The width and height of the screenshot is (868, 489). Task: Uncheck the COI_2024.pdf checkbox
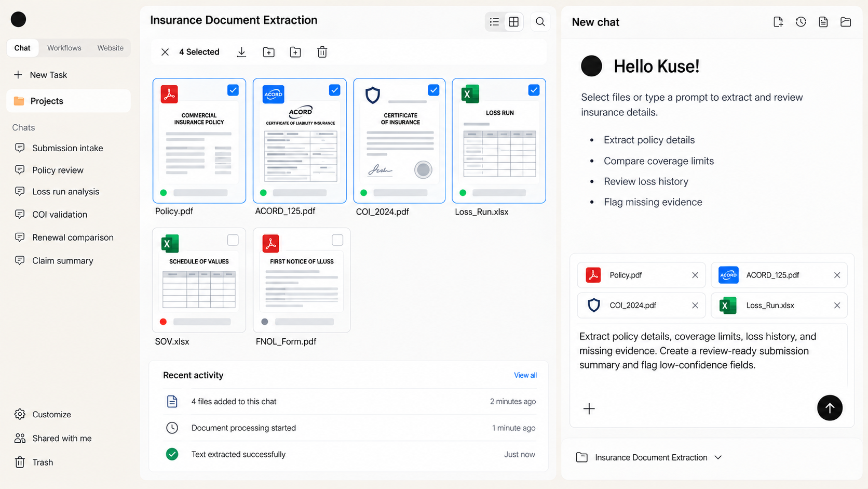click(433, 90)
